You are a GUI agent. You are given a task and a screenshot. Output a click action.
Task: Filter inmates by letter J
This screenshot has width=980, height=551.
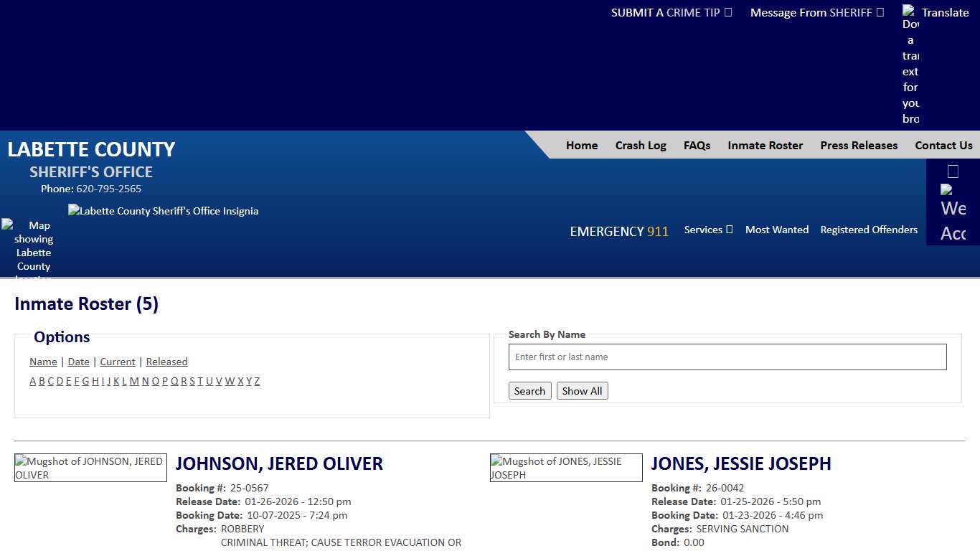click(108, 381)
